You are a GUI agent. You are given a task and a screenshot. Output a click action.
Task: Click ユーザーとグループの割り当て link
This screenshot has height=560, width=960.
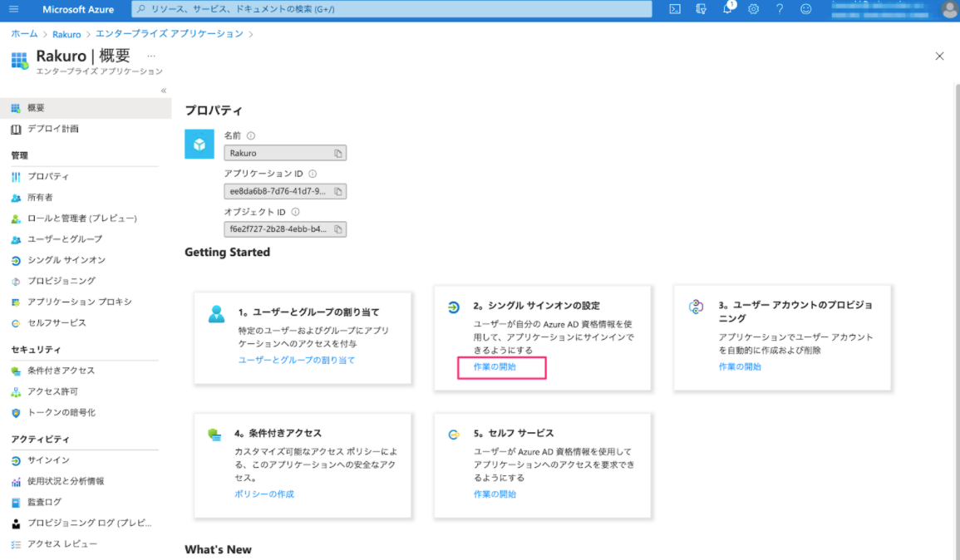click(x=297, y=360)
